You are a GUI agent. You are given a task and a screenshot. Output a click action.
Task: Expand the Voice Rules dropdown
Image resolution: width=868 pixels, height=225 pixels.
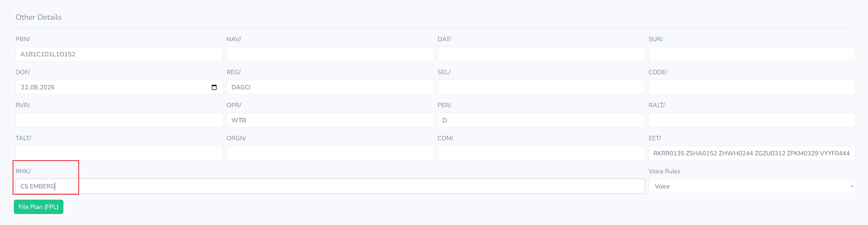(x=752, y=186)
